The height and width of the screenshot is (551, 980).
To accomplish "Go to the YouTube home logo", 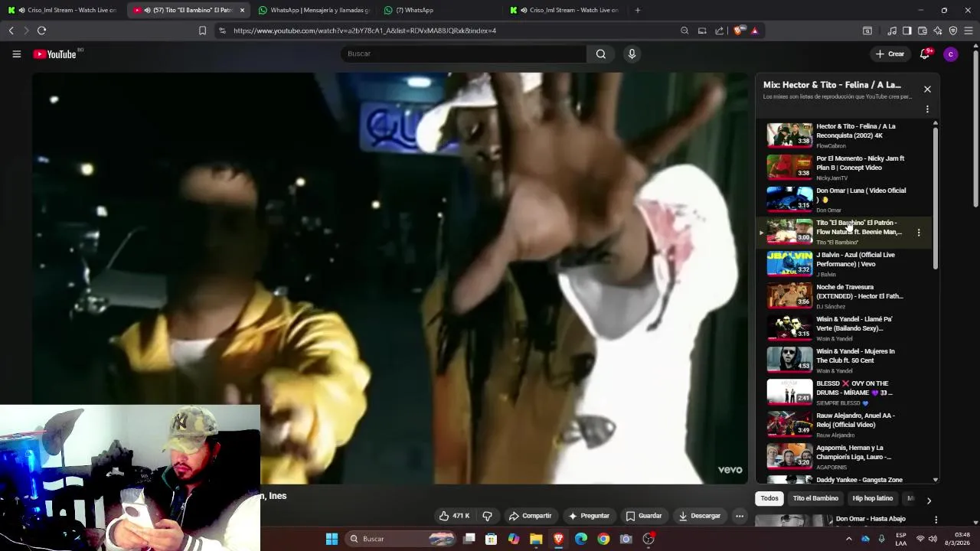I will coord(55,54).
